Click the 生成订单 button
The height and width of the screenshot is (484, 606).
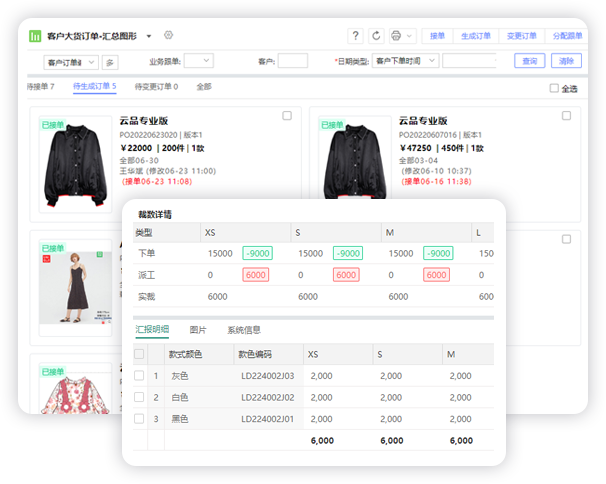tap(476, 36)
